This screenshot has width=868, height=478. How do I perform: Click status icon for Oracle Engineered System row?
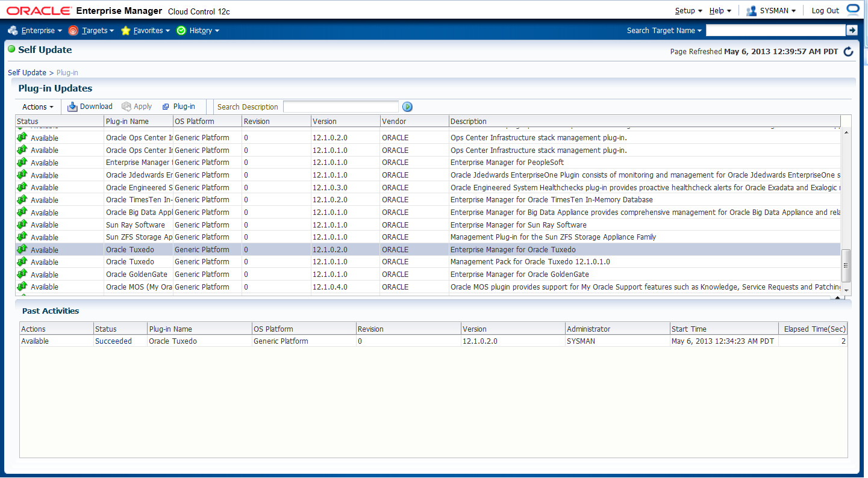pyautogui.click(x=22, y=187)
